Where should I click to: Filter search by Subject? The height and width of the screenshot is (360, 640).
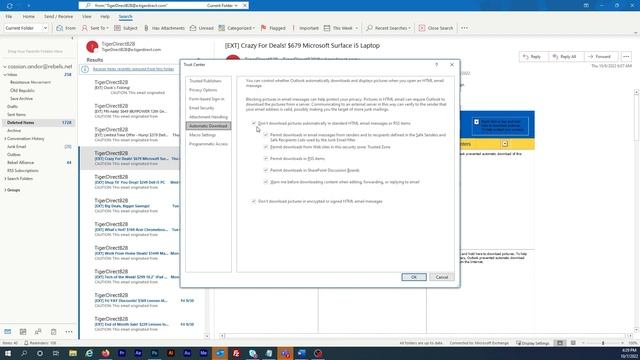point(126,28)
